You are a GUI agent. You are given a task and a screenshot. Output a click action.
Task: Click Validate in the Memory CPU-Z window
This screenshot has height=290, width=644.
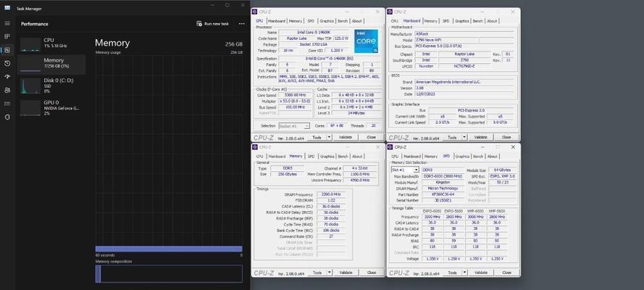pyautogui.click(x=346, y=273)
